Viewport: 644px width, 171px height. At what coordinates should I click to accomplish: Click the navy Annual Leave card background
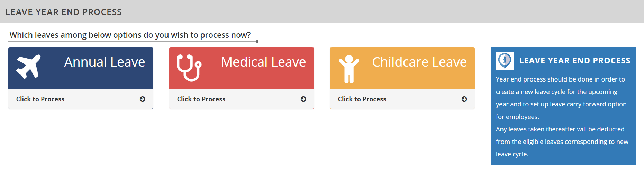tap(81, 68)
